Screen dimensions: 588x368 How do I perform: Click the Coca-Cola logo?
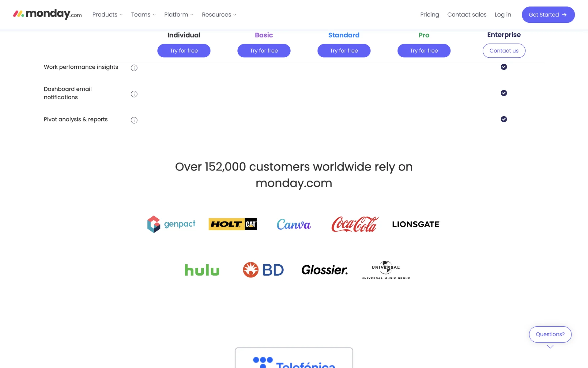(x=355, y=224)
